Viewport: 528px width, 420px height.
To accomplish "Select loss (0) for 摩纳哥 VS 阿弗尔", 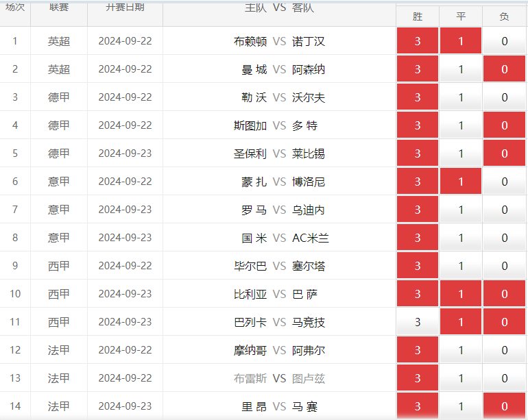I will (504, 350).
